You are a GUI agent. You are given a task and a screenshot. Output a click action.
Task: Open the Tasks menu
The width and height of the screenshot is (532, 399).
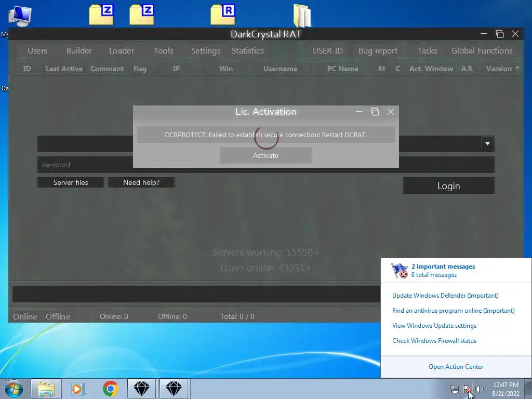pos(427,51)
